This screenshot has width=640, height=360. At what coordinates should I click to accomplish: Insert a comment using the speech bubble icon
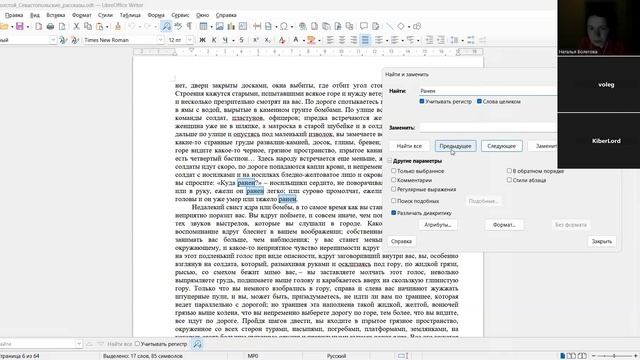click(x=364, y=27)
